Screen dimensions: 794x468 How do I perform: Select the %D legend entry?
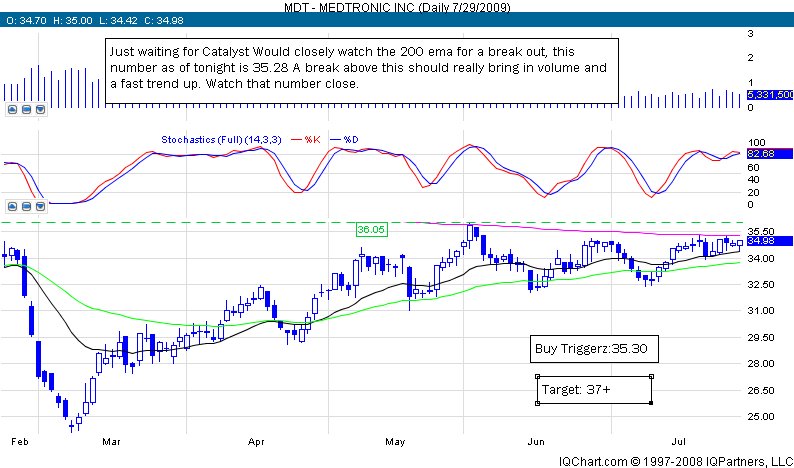[351, 139]
